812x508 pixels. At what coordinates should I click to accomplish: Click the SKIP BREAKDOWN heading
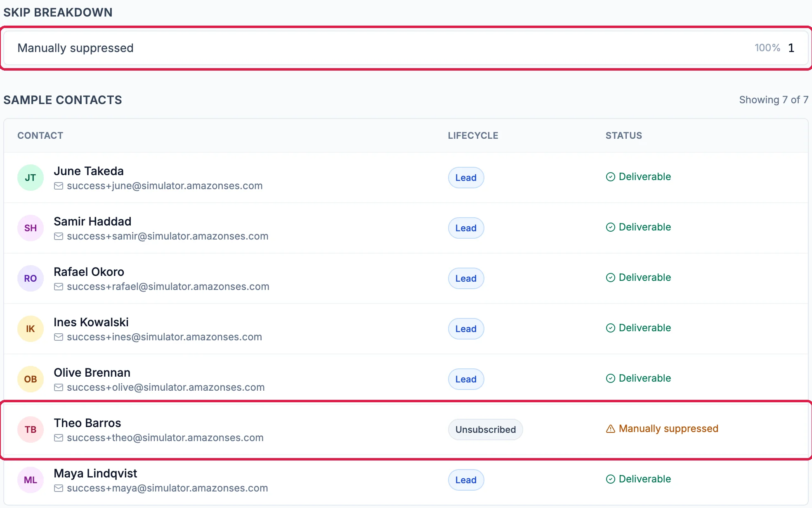(x=58, y=12)
